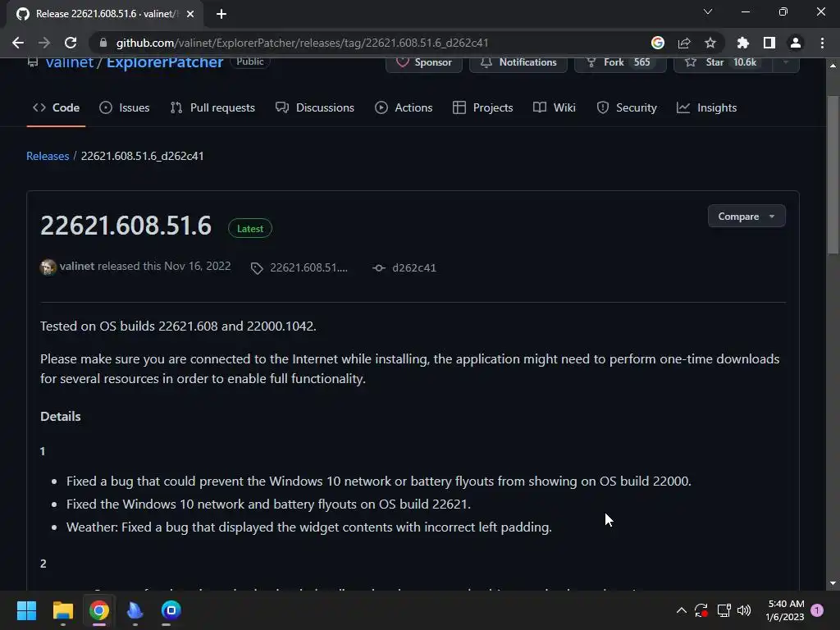Switch to the Projects tab

pos(482,107)
